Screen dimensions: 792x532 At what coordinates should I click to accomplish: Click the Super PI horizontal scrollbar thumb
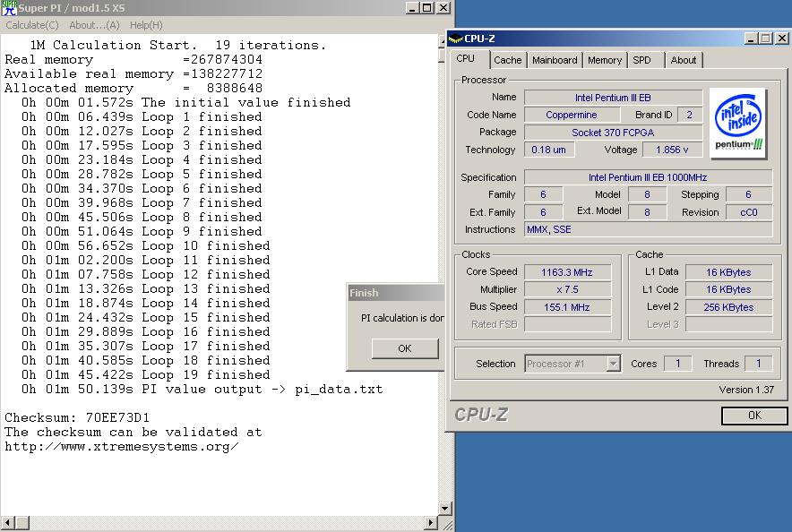point(22,522)
